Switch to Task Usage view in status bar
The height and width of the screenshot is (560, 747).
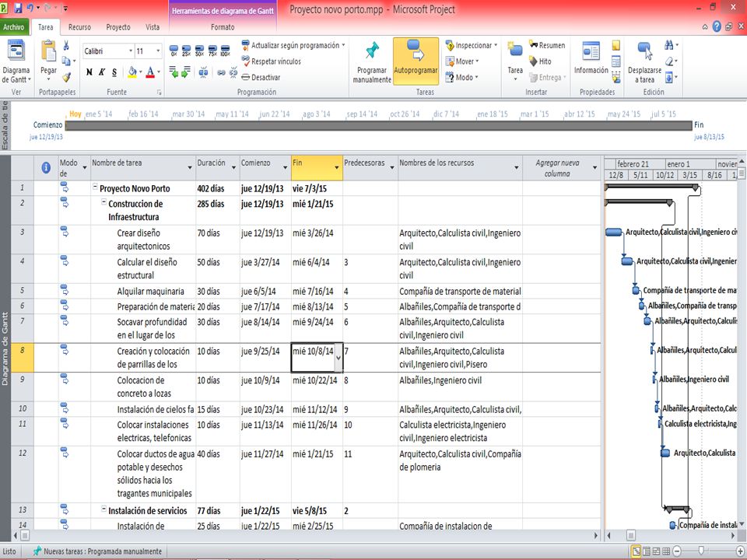(x=647, y=551)
